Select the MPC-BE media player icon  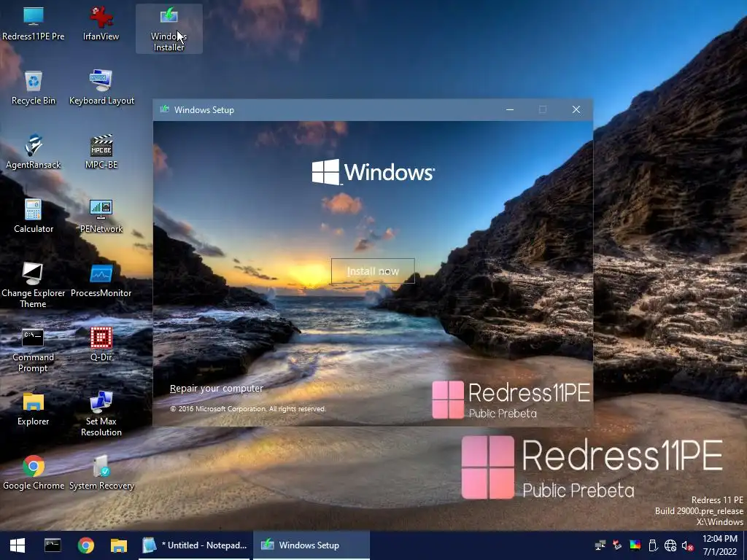[x=101, y=152]
